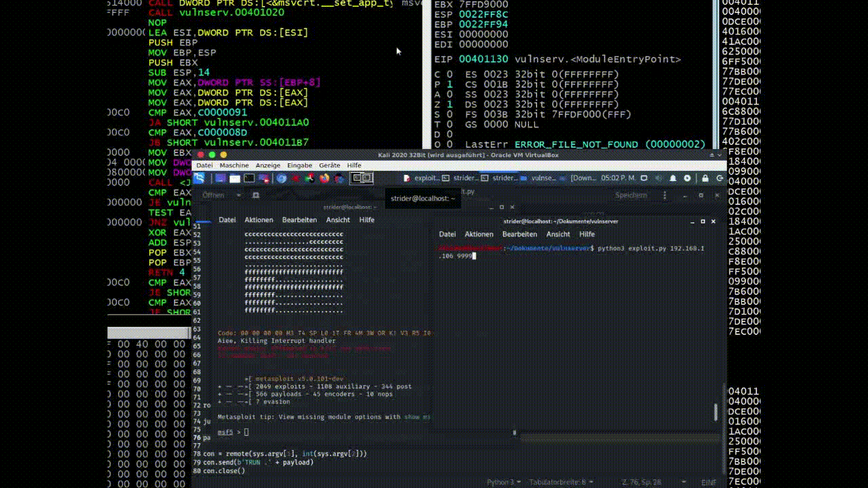The height and width of the screenshot is (488, 868).
Task: Click the notification bell in Kali panel
Action: tap(673, 178)
